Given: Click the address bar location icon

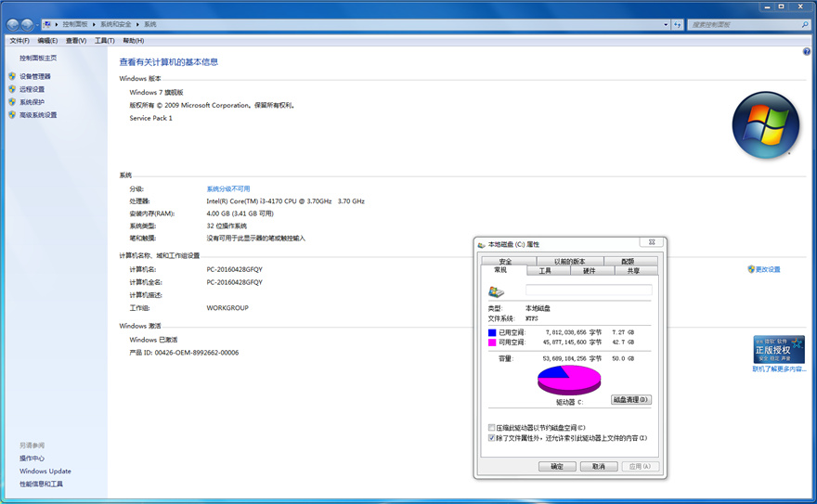Looking at the screenshot, I should coord(47,24).
